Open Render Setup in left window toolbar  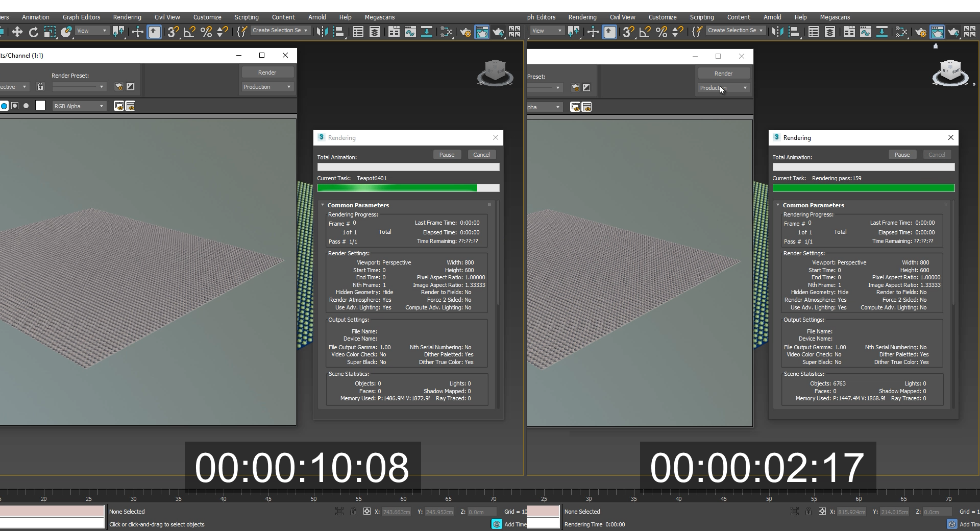pos(465,32)
